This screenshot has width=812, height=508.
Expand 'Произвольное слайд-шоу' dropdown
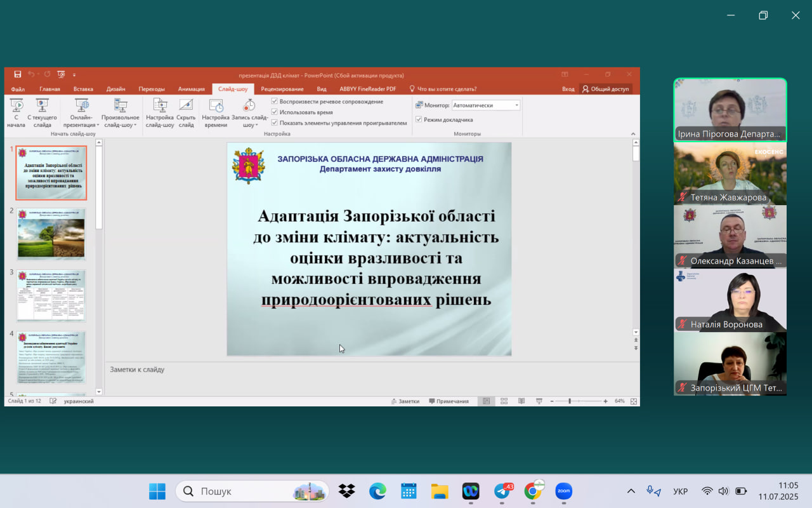click(x=121, y=121)
